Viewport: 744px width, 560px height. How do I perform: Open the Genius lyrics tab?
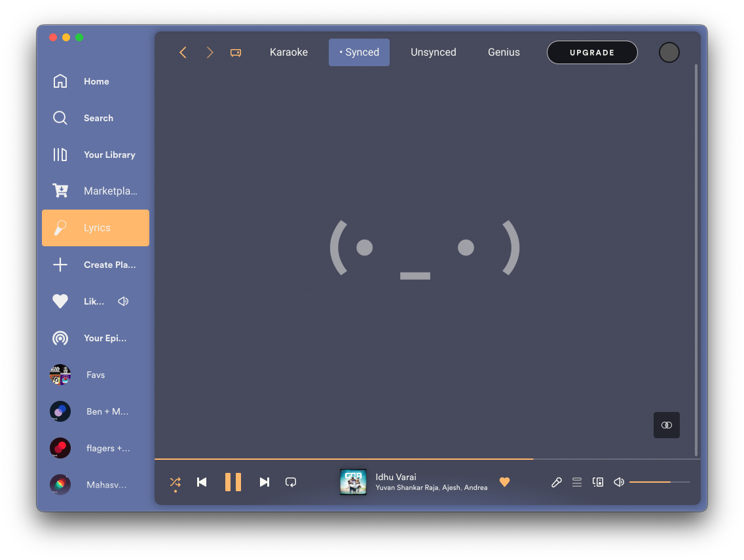click(503, 52)
